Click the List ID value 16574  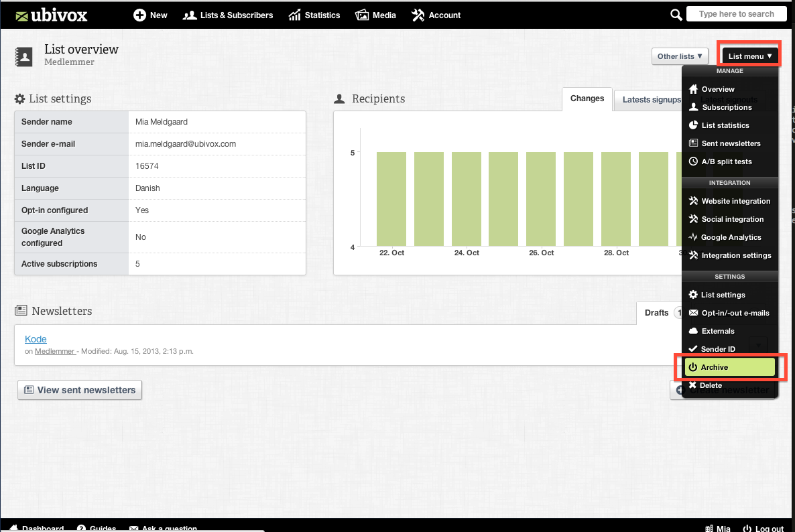[x=147, y=166]
